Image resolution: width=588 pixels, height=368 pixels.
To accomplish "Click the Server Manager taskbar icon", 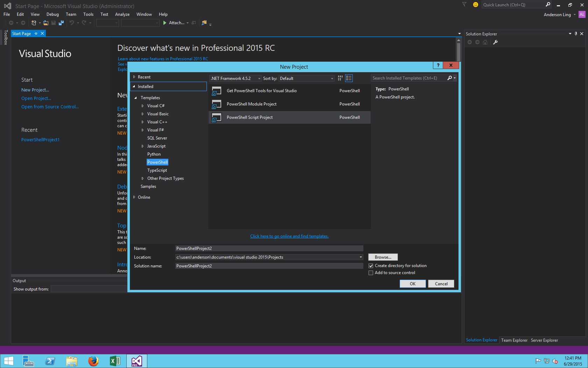I will (28, 361).
